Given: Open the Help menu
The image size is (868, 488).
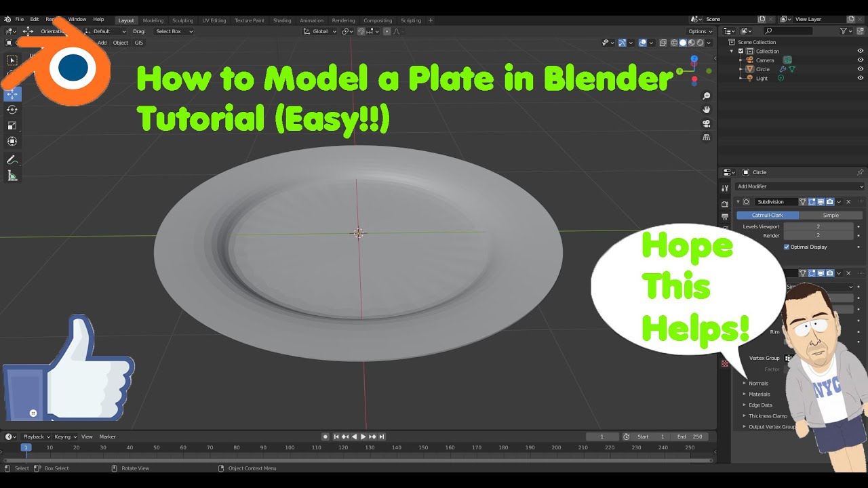Looking at the screenshot, I should [x=98, y=20].
